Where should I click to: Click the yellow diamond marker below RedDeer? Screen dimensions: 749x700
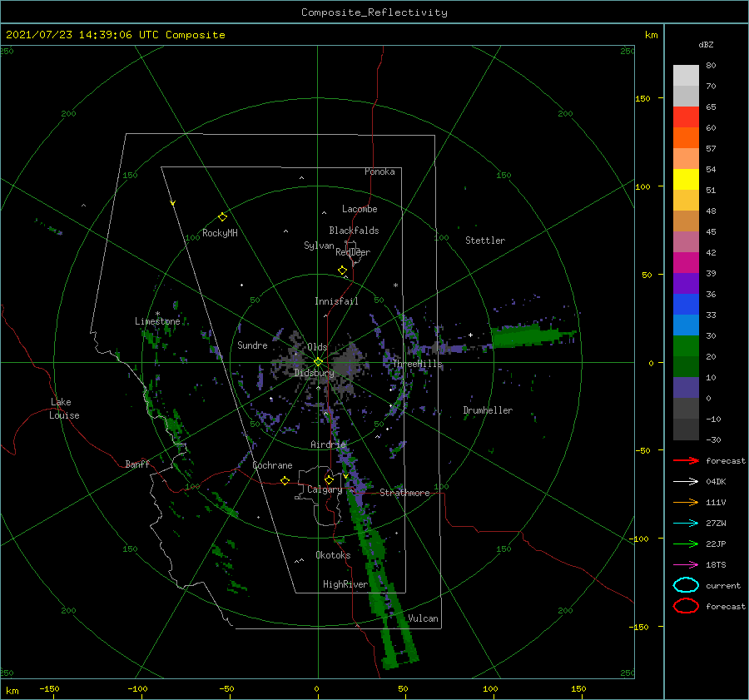[342, 271]
